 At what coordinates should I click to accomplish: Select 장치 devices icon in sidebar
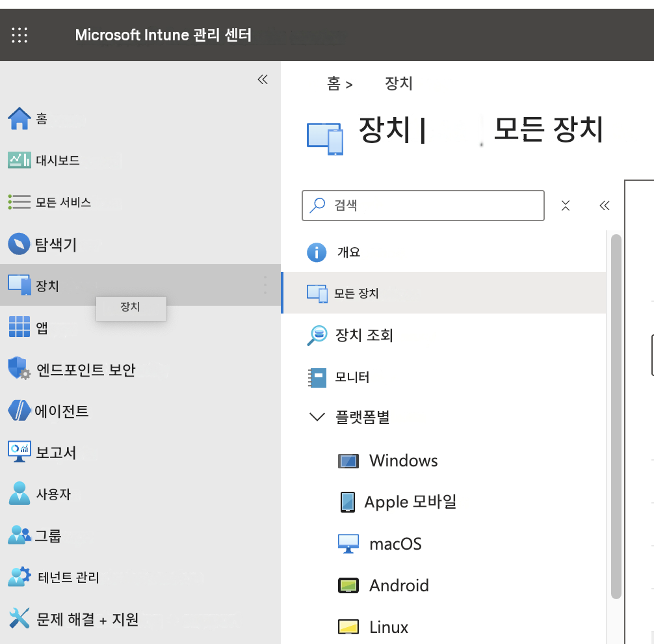[20, 285]
